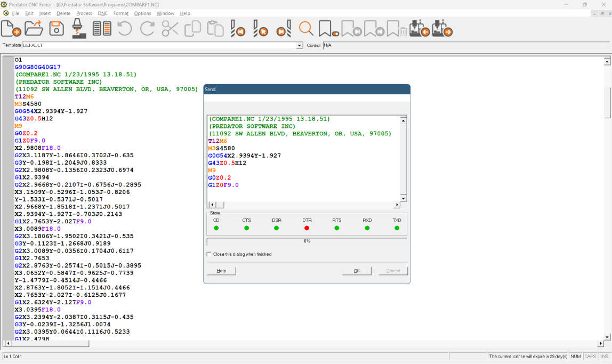Open the machine setup tool

(x=78, y=29)
